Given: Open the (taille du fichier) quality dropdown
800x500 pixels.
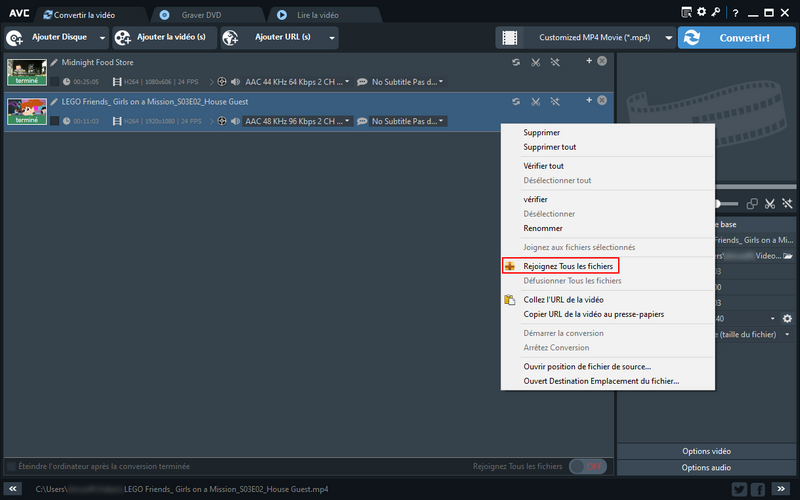Looking at the screenshot, I should (x=787, y=334).
